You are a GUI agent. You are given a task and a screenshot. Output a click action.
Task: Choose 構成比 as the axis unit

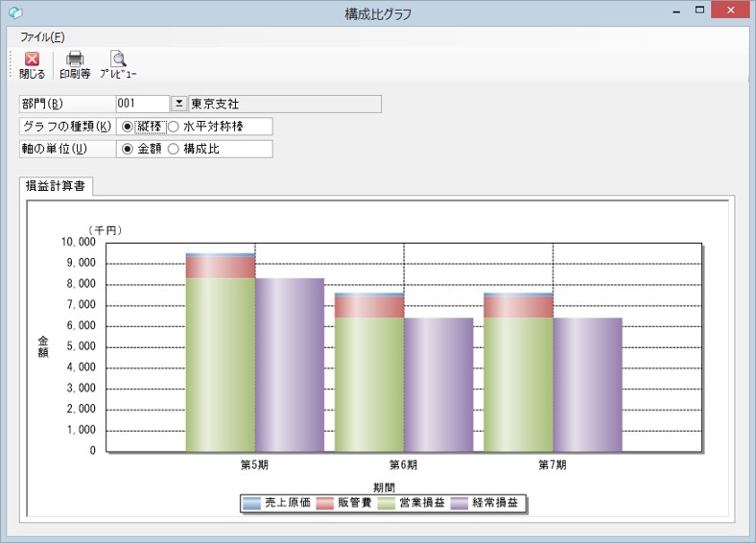pyautogui.click(x=173, y=149)
